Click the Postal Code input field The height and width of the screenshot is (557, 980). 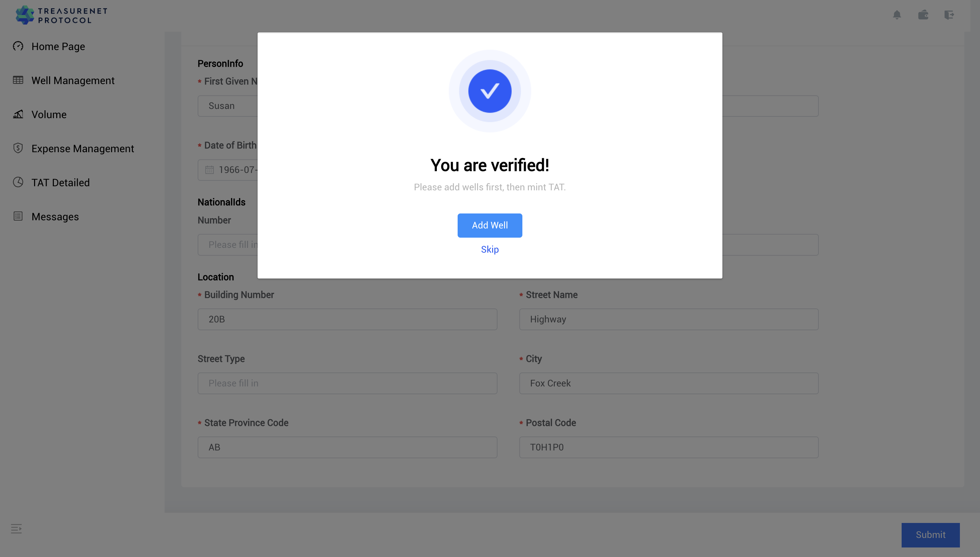pos(668,447)
